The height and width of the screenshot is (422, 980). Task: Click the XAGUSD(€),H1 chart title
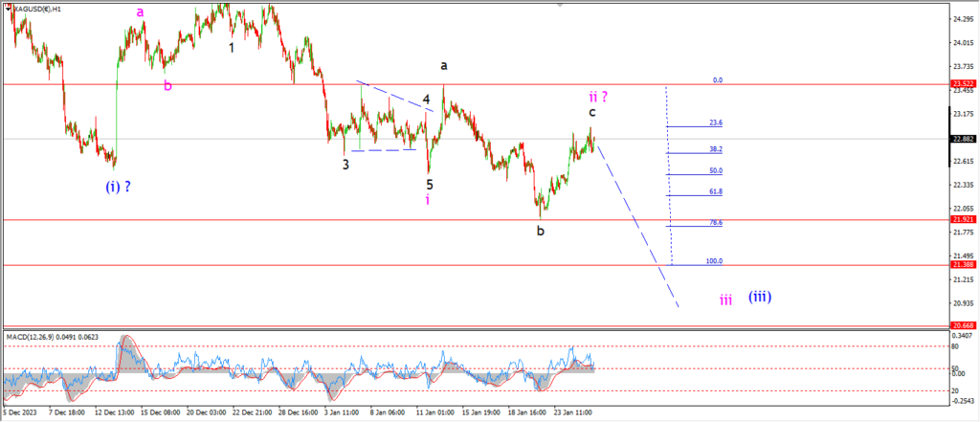(x=35, y=10)
